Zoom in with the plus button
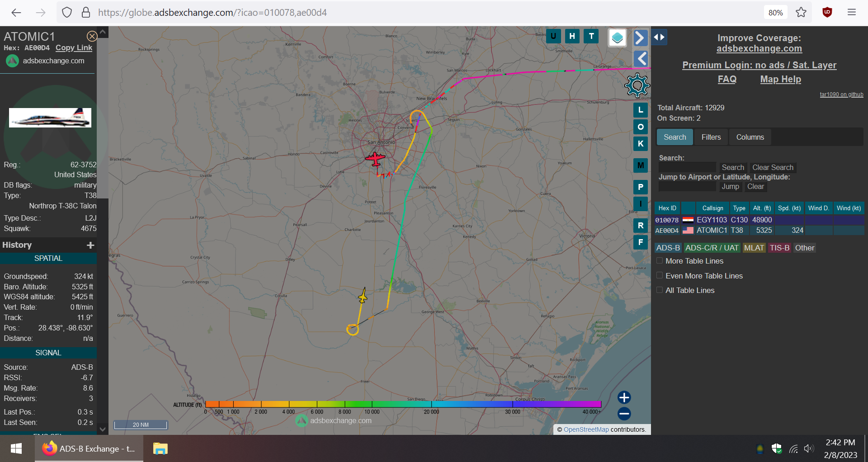The height and width of the screenshot is (462, 868). click(624, 397)
